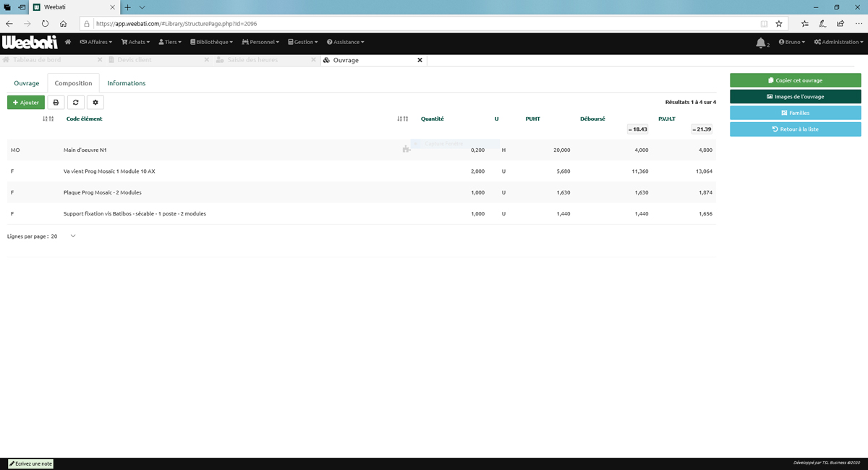Click the refresh icon button
Image resolution: width=868 pixels, height=470 pixels.
[x=75, y=103]
